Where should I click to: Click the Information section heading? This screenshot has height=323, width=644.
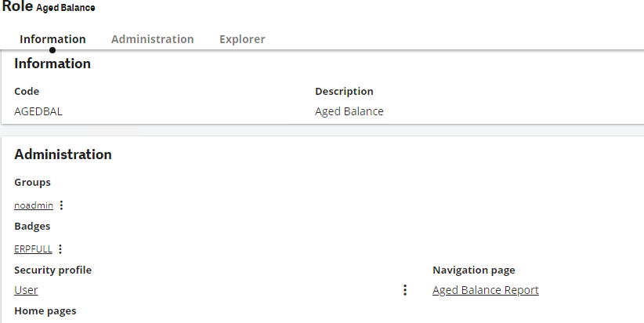(x=52, y=64)
